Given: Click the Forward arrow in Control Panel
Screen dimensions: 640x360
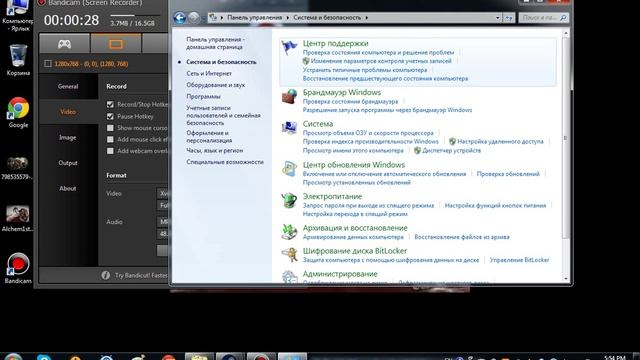Looking at the screenshot, I should coord(194,18).
